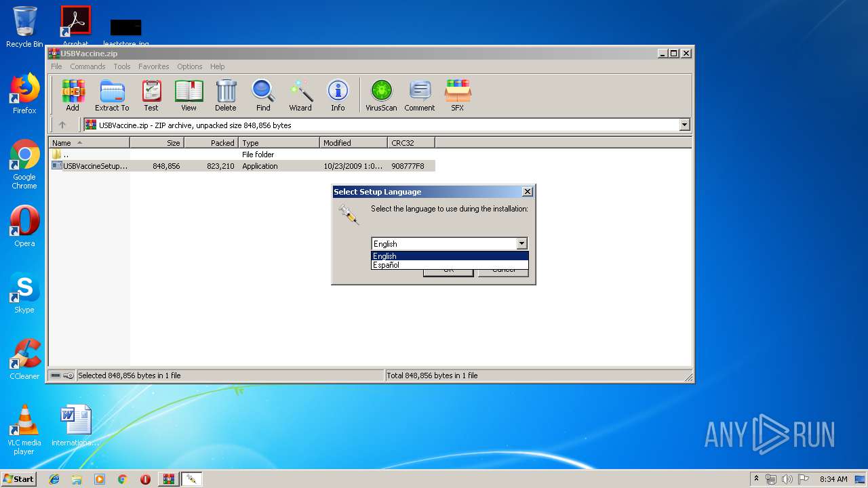Image resolution: width=868 pixels, height=488 pixels.
Task: Open Recycle Bin desktop icon
Action: click(24, 27)
